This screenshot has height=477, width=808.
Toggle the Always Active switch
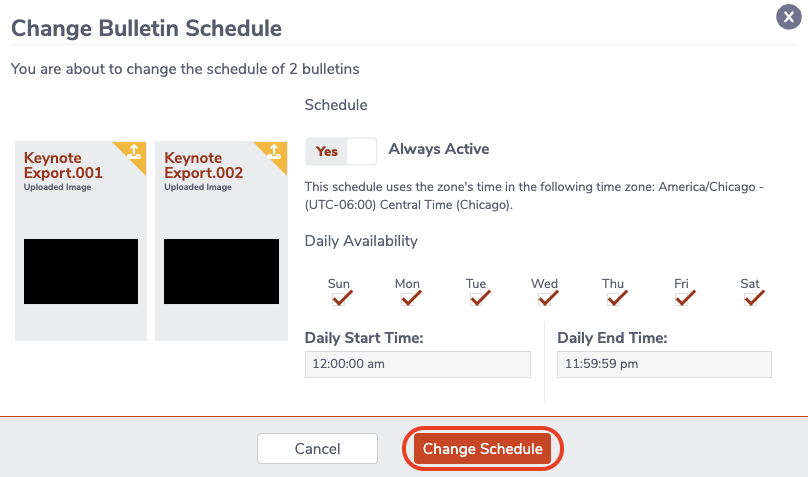coord(341,151)
